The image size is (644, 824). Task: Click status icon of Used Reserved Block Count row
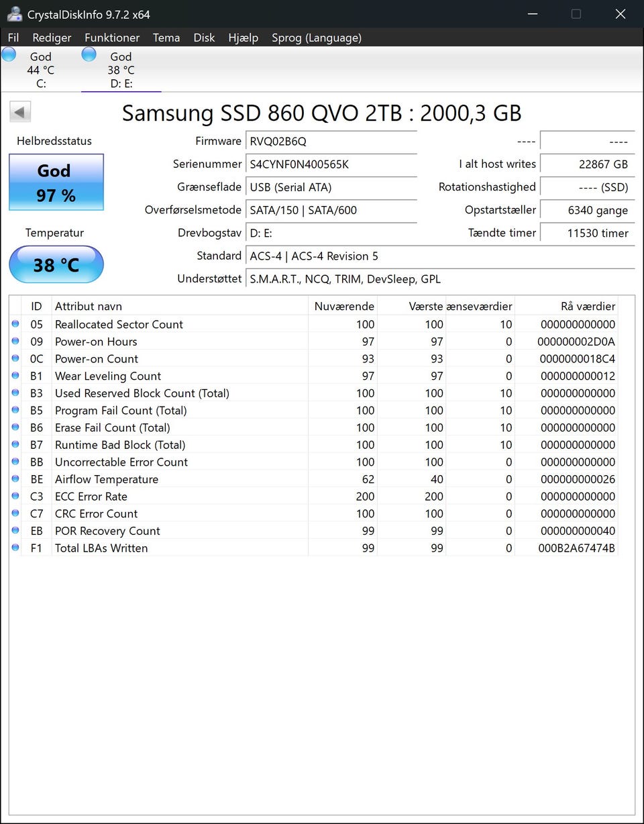click(x=15, y=393)
